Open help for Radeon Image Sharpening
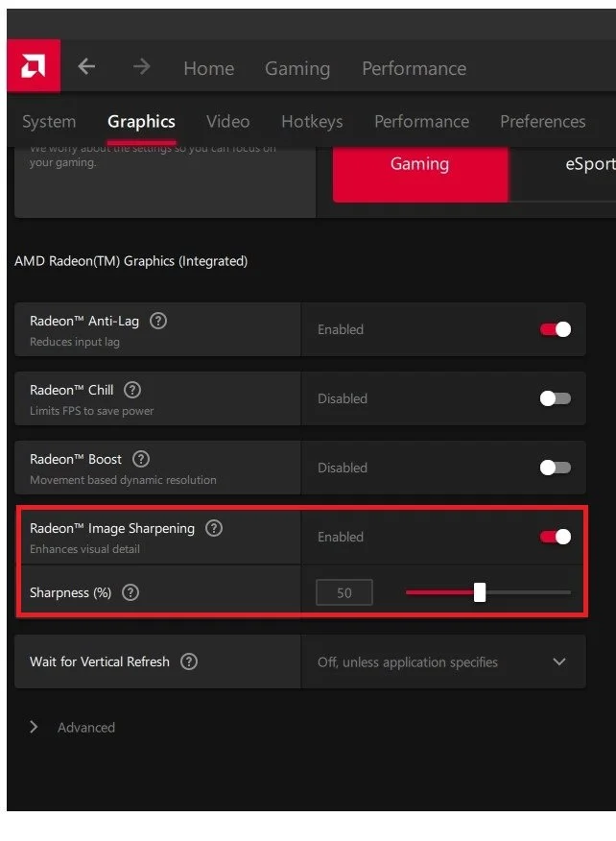This screenshot has height=841, width=616. pos(214,528)
